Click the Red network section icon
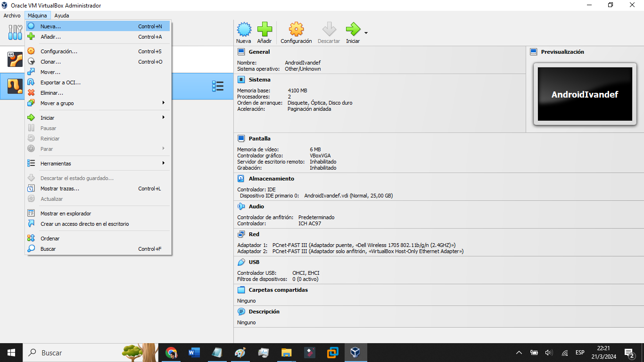Image resolution: width=644 pixels, height=362 pixels. coord(241,234)
